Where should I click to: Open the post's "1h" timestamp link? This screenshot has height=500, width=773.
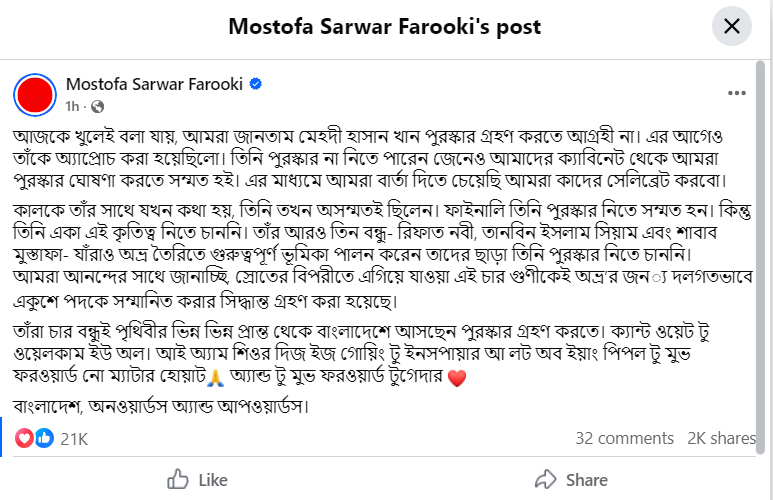click(x=73, y=105)
